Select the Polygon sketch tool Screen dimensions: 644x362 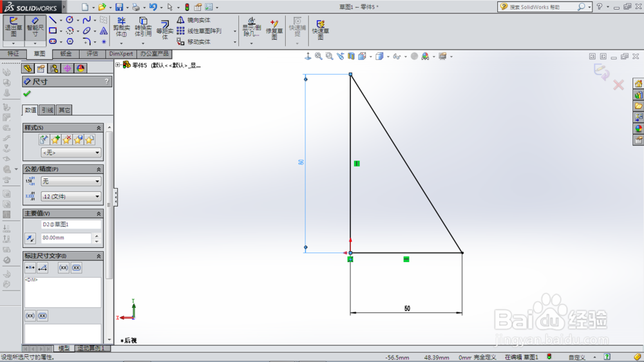[x=70, y=41]
